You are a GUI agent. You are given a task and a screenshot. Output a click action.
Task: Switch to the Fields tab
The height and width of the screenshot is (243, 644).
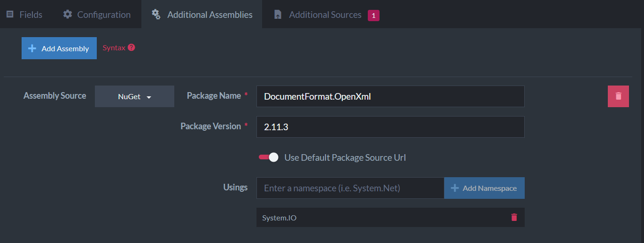[x=24, y=15]
